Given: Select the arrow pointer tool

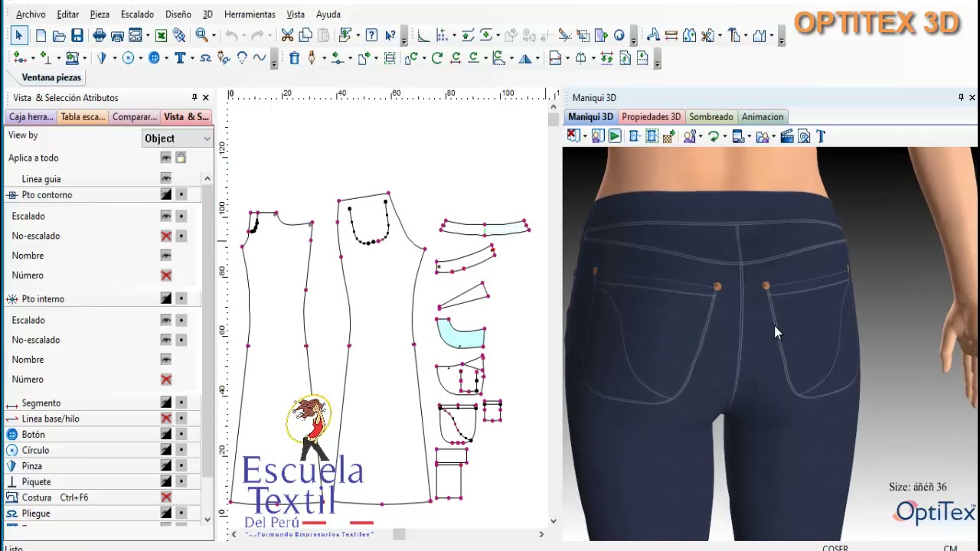Looking at the screenshot, I should 19,35.
